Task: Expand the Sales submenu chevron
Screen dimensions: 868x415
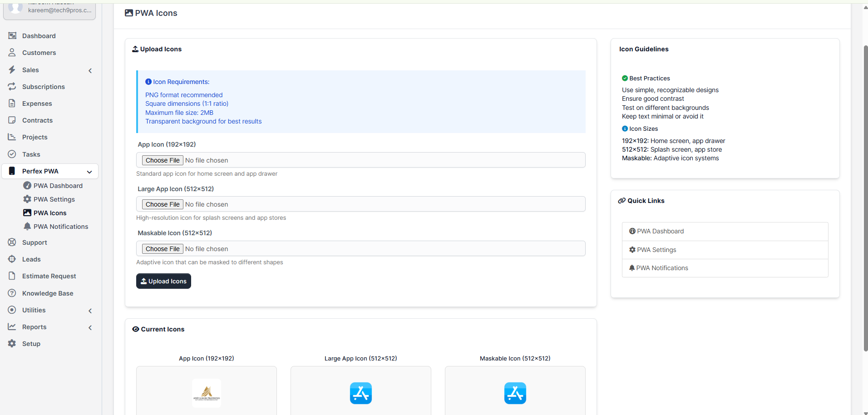Action: pos(90,70)
